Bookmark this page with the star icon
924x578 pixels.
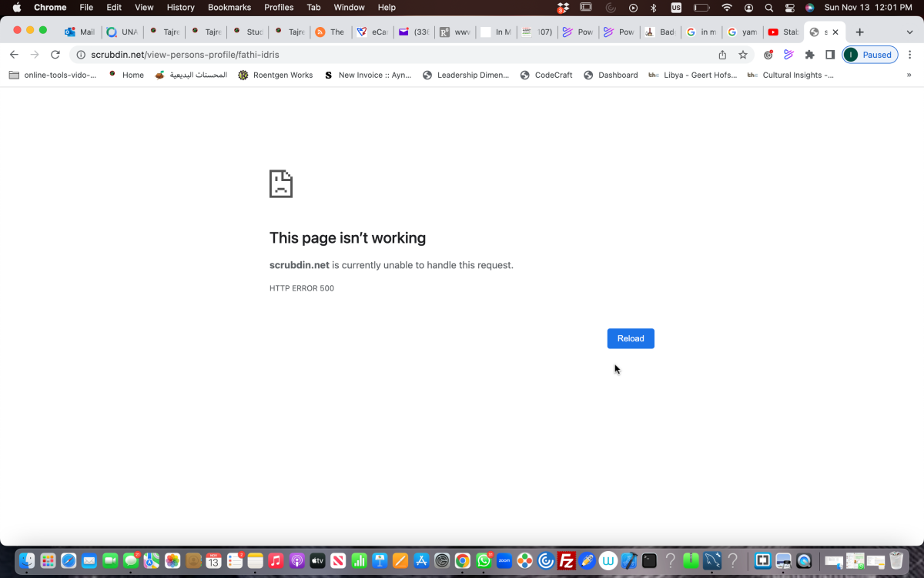[743, 55]
